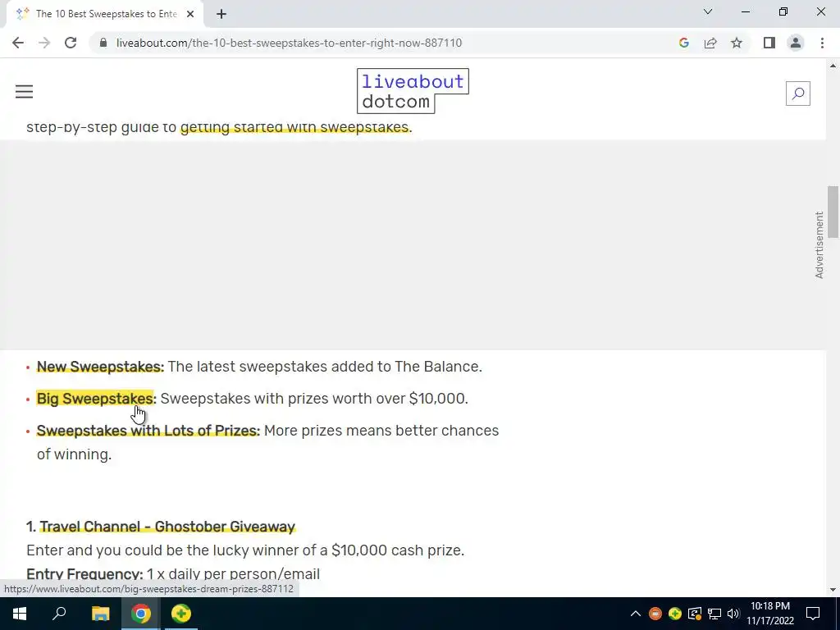
Task: Click the page scrollbar thumb
Action: 833,212
